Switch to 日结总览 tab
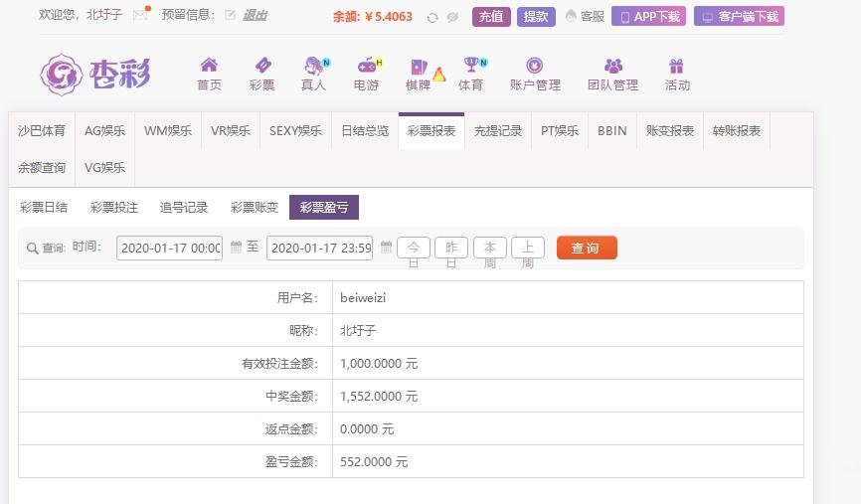Image resolution: width=861 pixels, height=504 pixels. [x=365, y=130]
